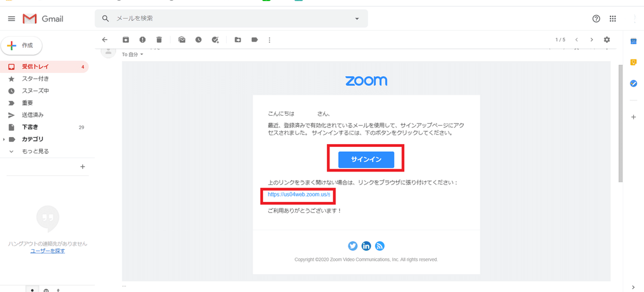Open the Google Tasks side panel

click(x=633, y=84)
